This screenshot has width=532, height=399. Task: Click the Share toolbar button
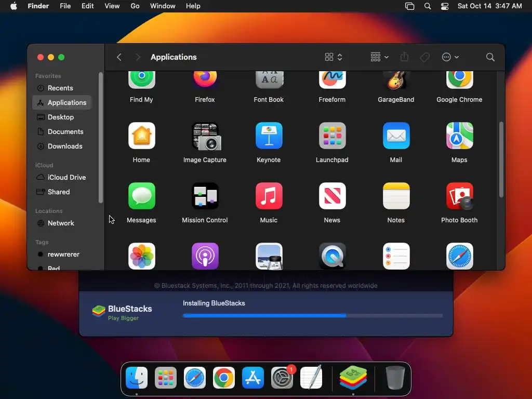pos(404,57)
